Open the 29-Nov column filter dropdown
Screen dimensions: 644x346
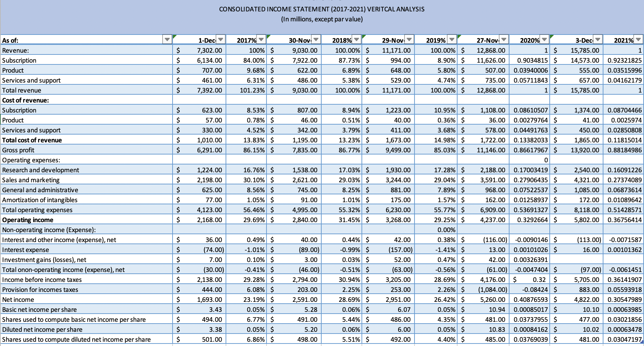pyautogui.click(x=409, y=40)
